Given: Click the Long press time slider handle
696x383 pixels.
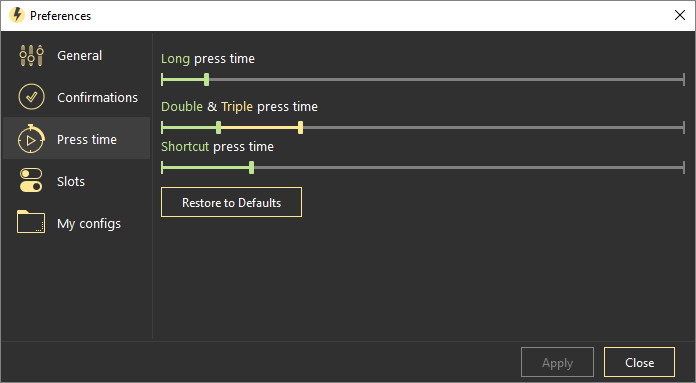Looking at the screenshot, I should pyautogui.click(x=206, y=80).
